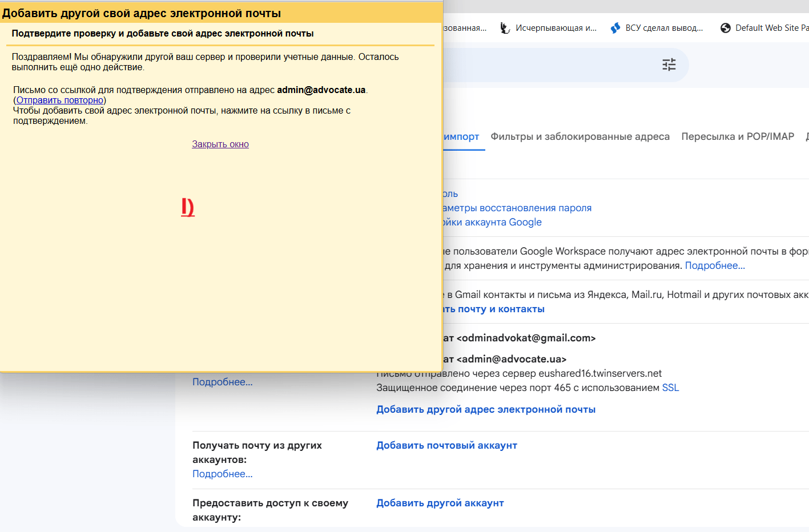Click Импортировать почту и контакты link

click(494, 309)
